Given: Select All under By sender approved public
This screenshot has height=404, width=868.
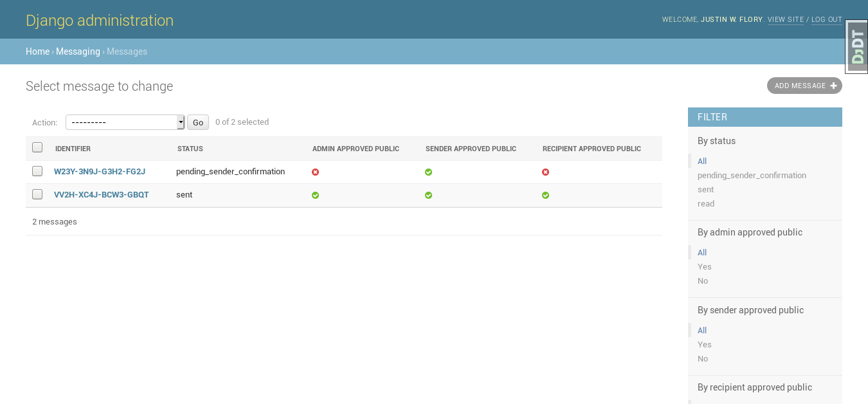Looking at the screenshot, I should coord(702,331).
